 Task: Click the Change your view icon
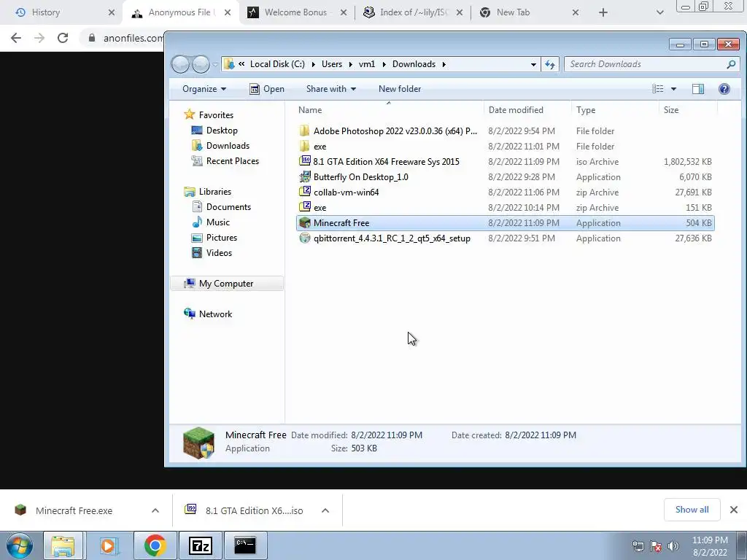click(x=658, y=89)
